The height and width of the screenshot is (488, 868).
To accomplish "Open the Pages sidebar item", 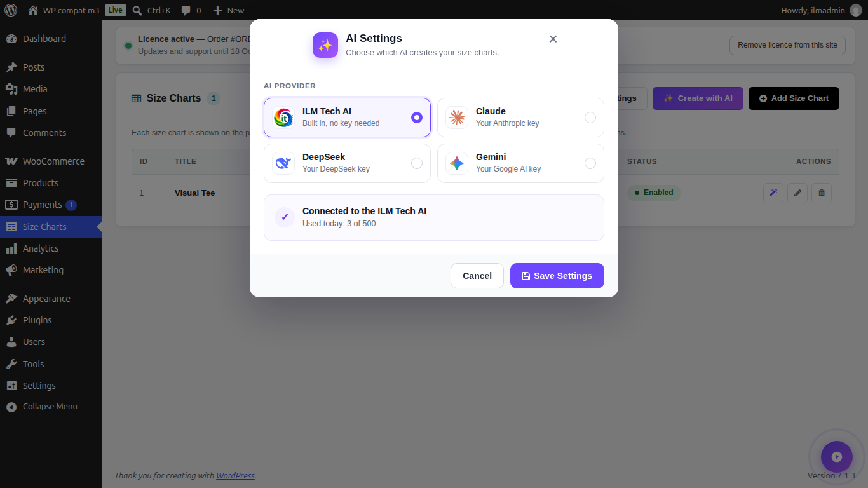I will (51, 111).
